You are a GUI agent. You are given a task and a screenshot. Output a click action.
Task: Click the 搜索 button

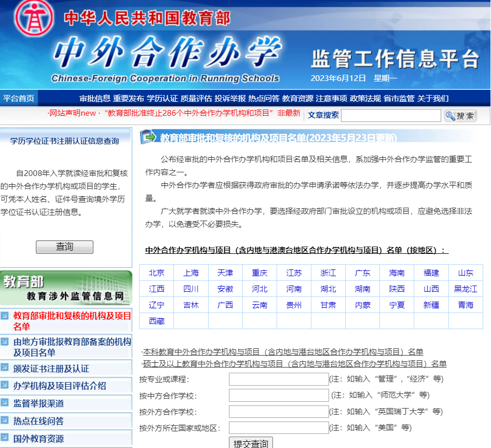tap(460, 116)
